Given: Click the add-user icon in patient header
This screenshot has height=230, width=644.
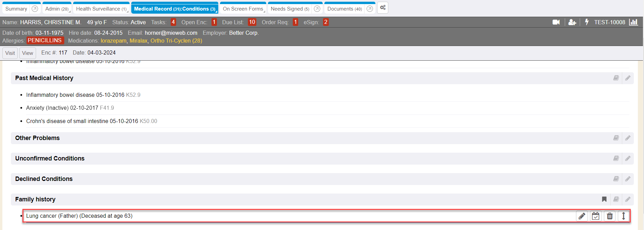Looking at the screenshot, I should pos(572,22).
